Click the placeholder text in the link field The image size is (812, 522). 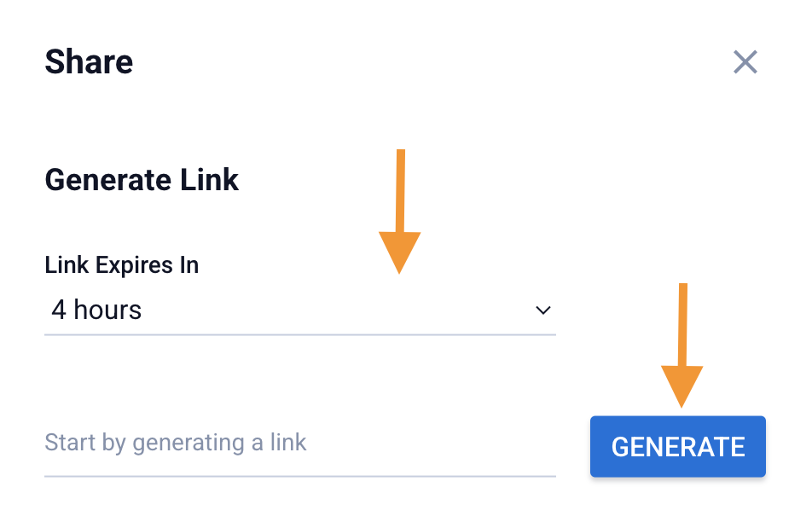pos(176,444)
